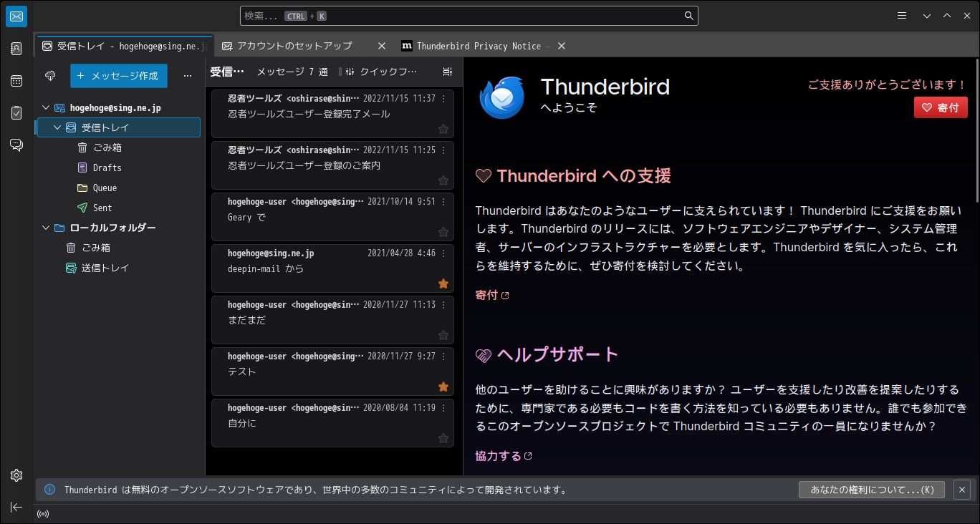Open the 協力する link

499,455
